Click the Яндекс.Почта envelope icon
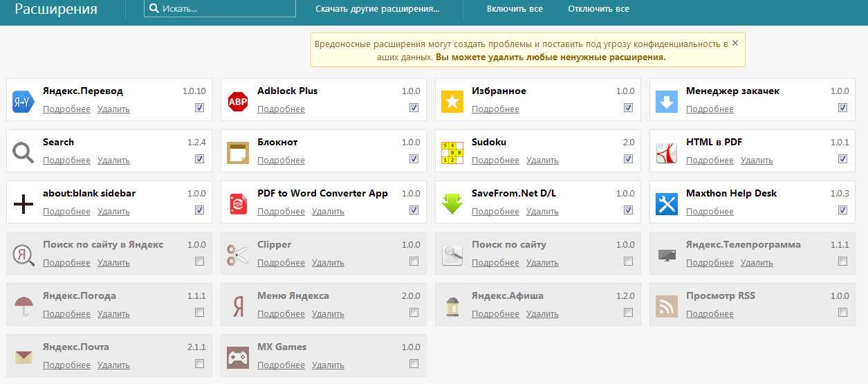 coord(24,358)
